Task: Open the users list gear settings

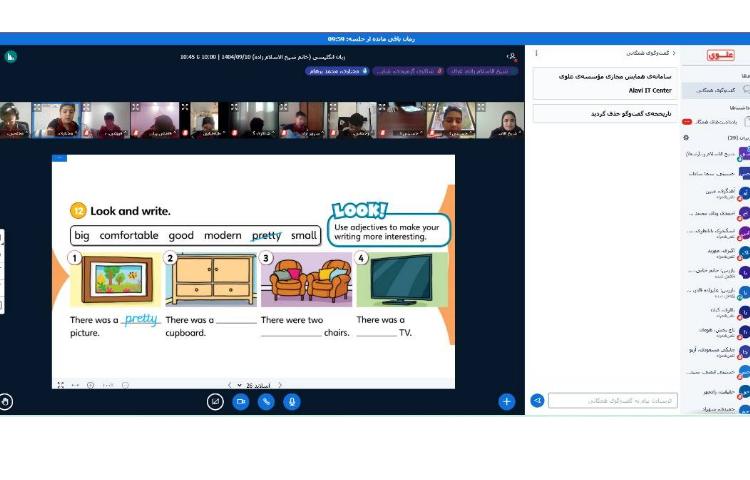Action: pos(686,137)
